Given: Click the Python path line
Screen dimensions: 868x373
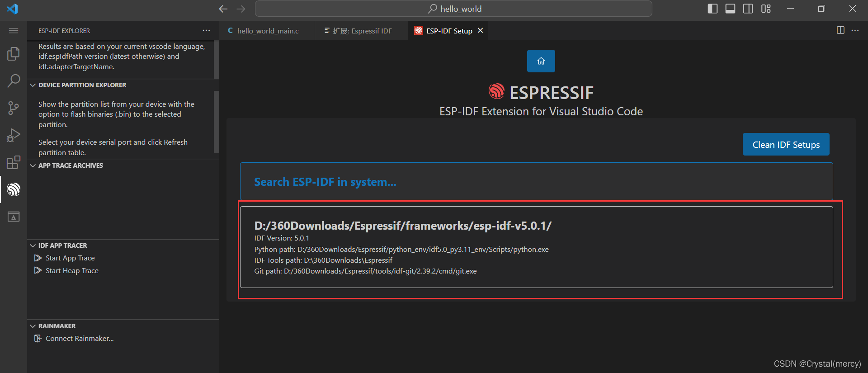Looking at the screenshot, I should (x=401, y=250).
